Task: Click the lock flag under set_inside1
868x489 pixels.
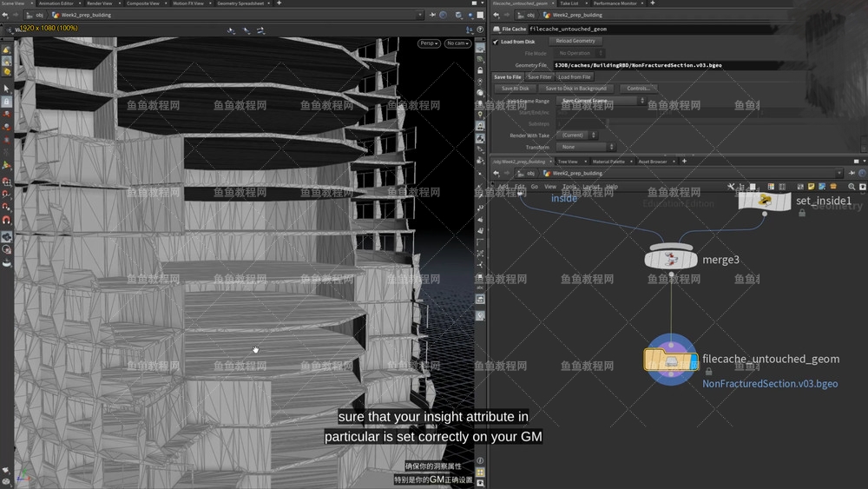Action: pos(801,213)
